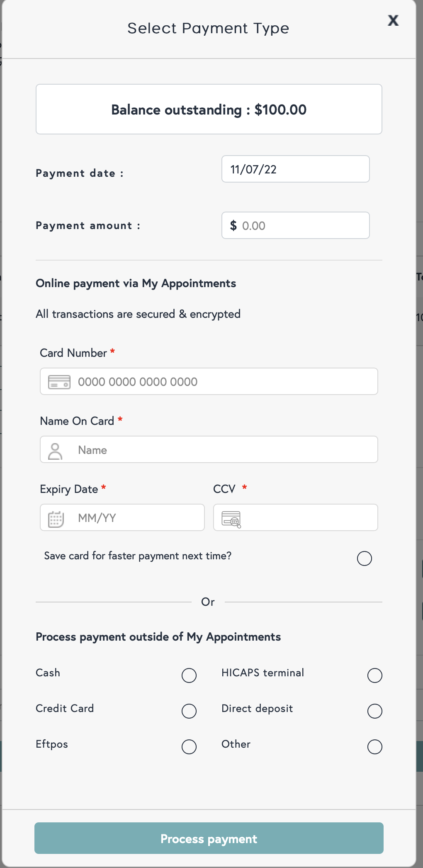Click the Expiry Date MM/YY field

137,518
